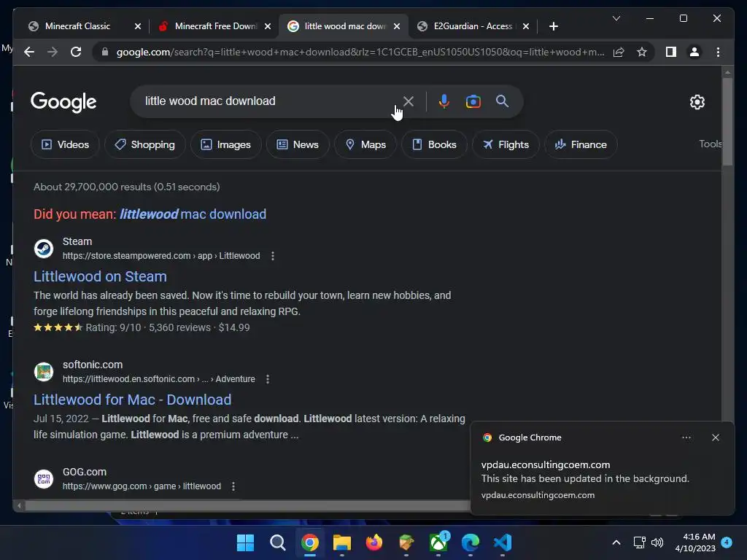747x560 pixels.
Task: Open the Littlewood on Steam result
Action: click(100, 276)
